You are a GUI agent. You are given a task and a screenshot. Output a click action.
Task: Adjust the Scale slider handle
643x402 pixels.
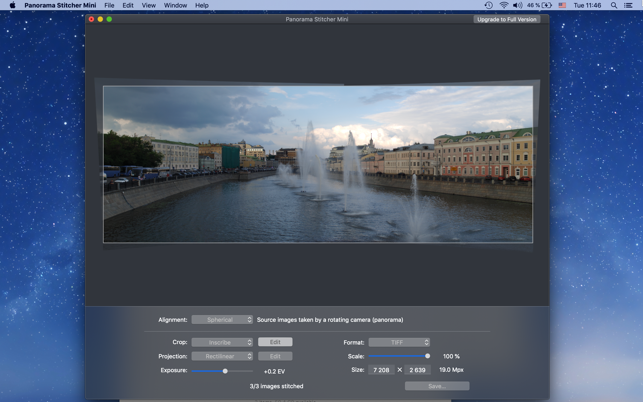427,356
